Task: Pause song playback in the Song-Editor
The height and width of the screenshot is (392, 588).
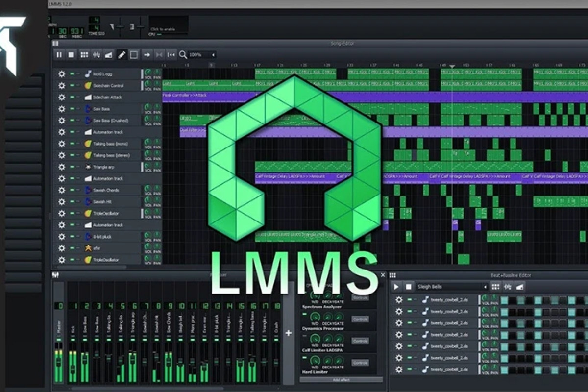Action: coord(59,55)
